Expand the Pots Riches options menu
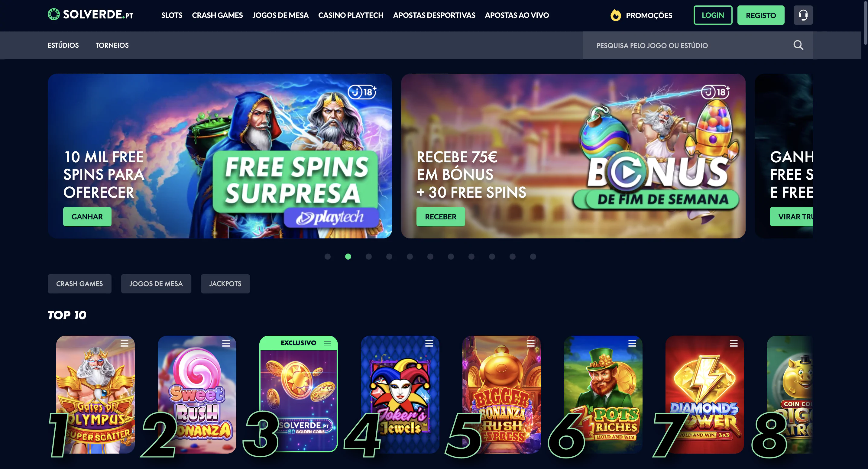 [x=632, y=343]
